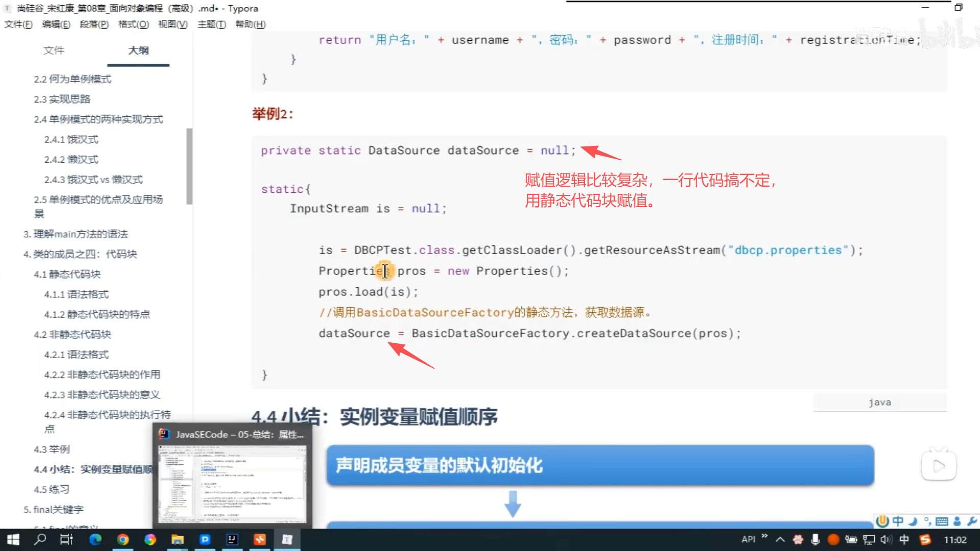Click the JavaSECode window preview thumbnail
The width and height of the screenshot is (980, 551).
pyautogui.click(x=232, y=484)
